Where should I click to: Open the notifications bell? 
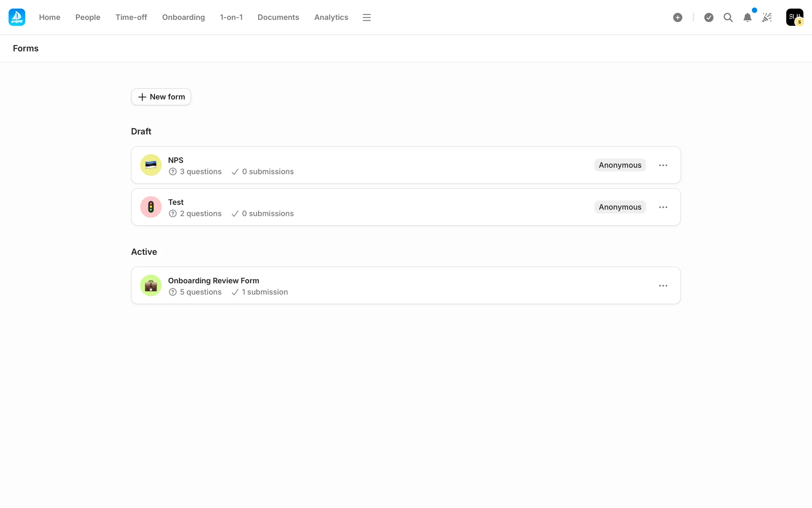pyautogui.click(x=747, y=17)
